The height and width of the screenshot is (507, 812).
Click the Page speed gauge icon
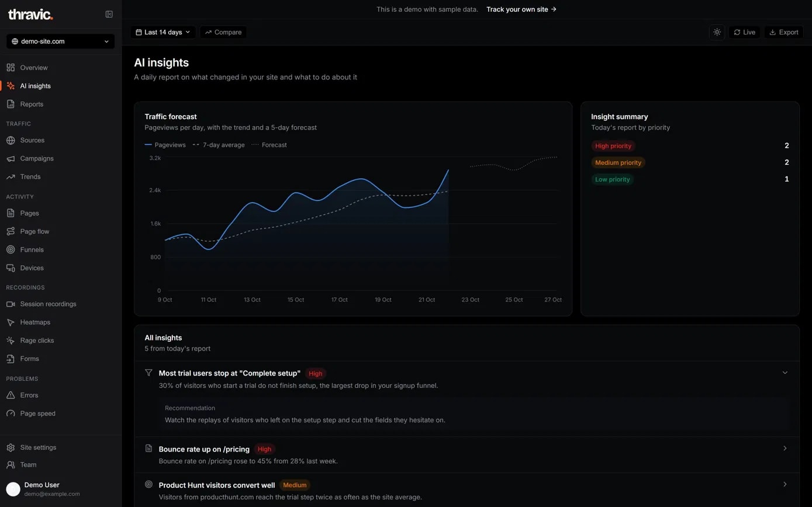click(11, 414)
